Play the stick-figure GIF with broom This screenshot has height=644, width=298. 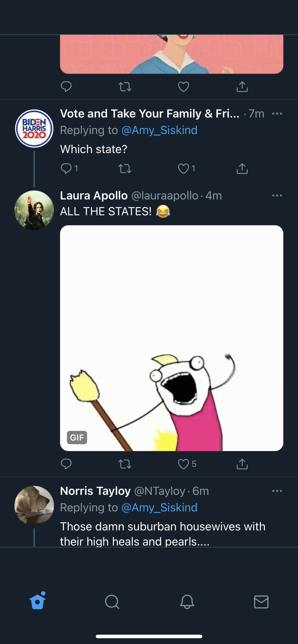tap(172, 338)
